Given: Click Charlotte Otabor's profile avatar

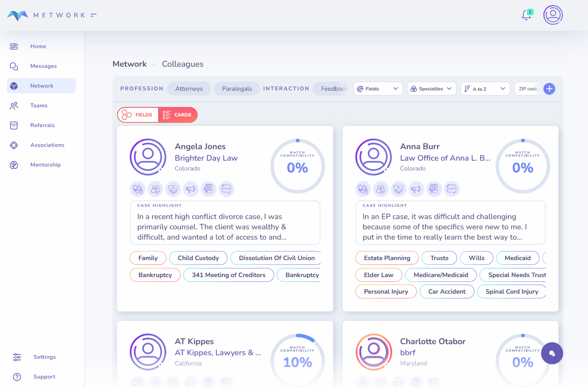Looking at the screenshot, I should (374, 352).
